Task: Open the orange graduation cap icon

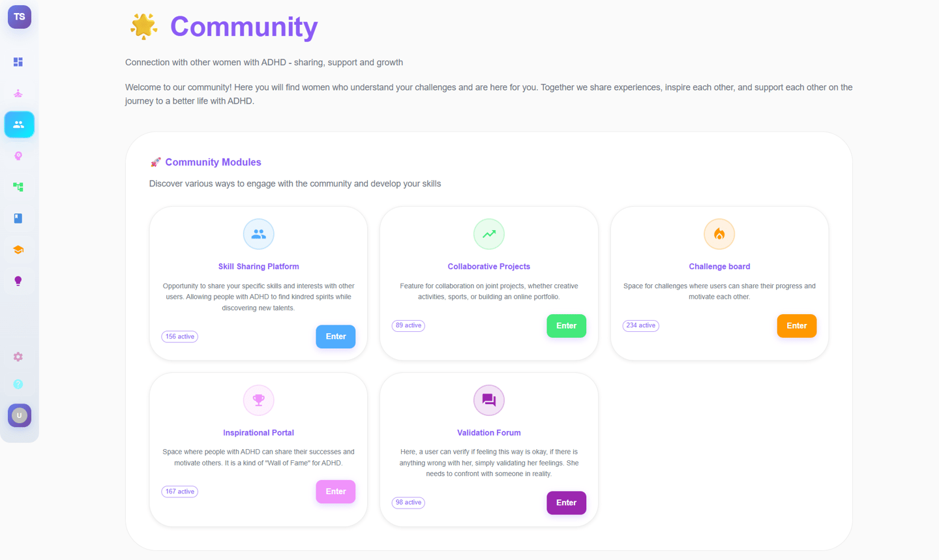Action: pos(18,250)
